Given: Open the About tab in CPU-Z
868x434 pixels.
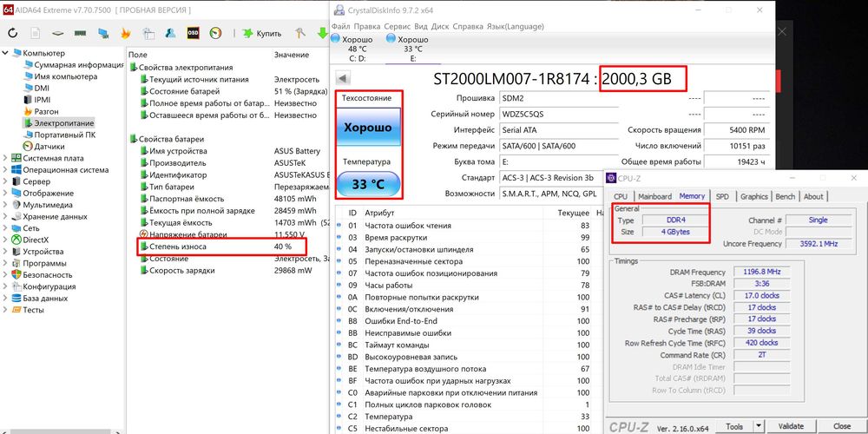Looking at the screenshot, I should [x=813, y=196].
